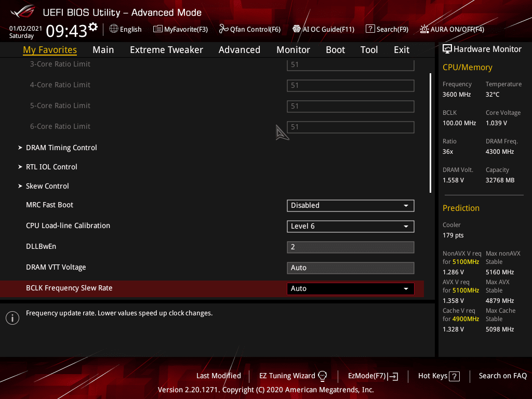
Task: Open Qfan Control(F6)
Action: tap(250, 29)
